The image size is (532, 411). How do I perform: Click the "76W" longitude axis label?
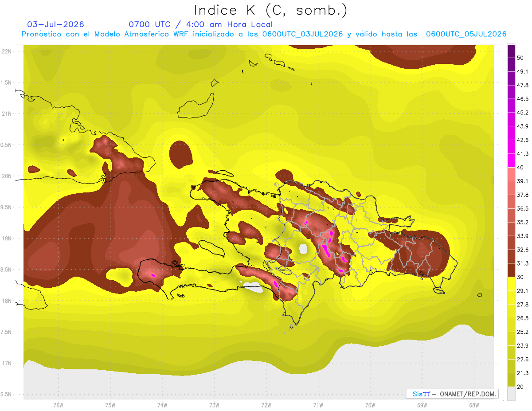pyautogui.click(x=58, y=405)
